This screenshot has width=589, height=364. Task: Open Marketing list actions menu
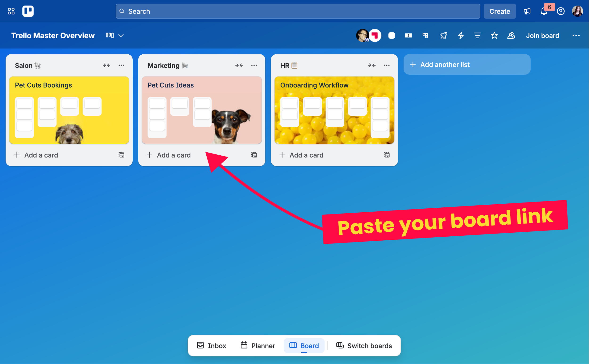point(254,65)
